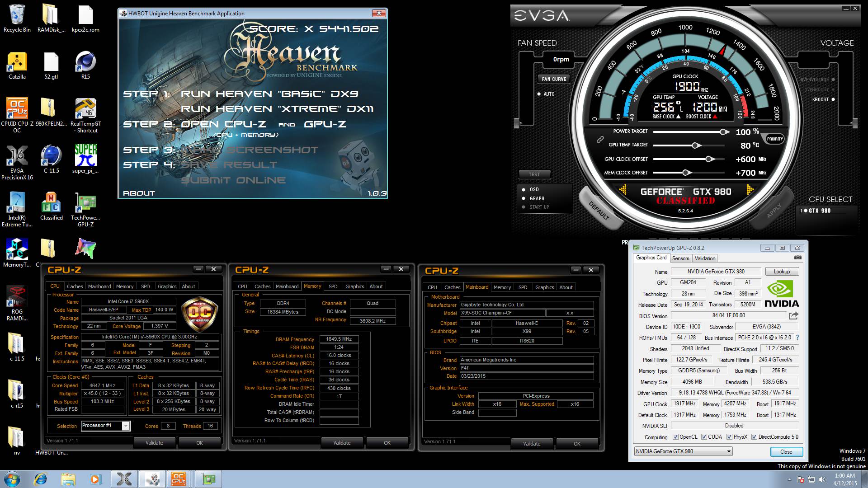Image resolution: width=868 pixels, height=488 pixels.
Task: Switch to the Validation tab in GPU-Z
Action: 705,258
